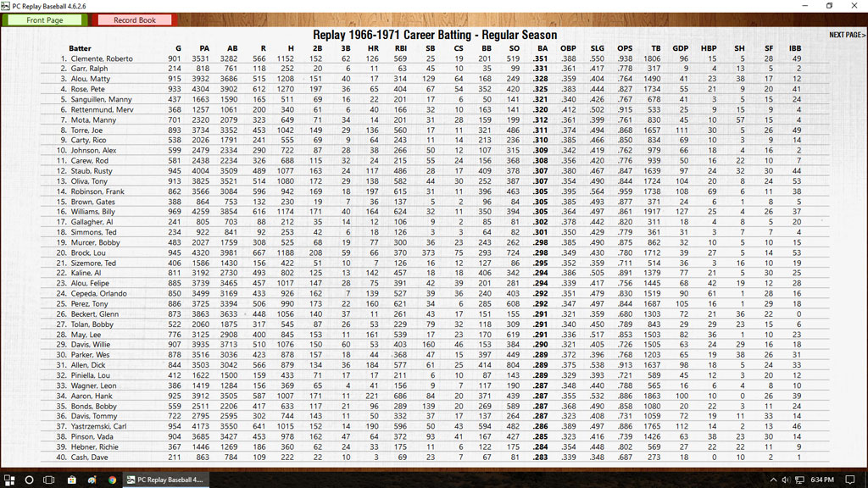Click the Batter column header
This screenshot has width=868, height=488.
81,48
